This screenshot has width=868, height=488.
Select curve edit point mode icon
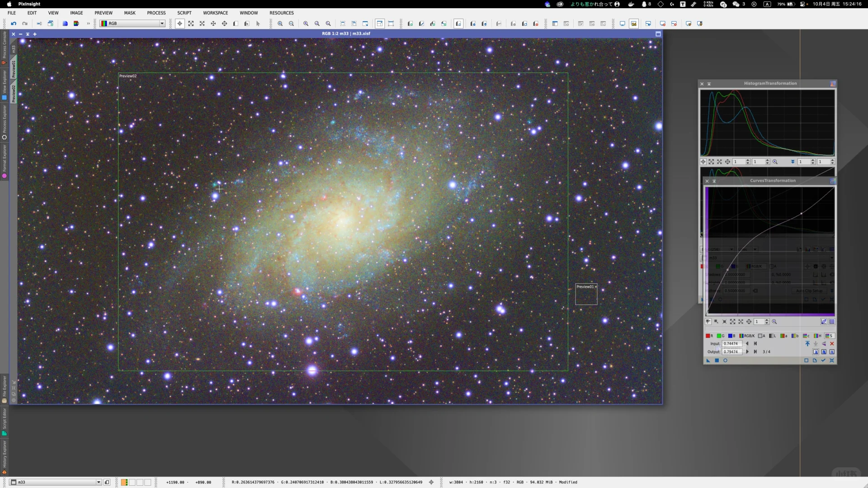click(708, 322)
